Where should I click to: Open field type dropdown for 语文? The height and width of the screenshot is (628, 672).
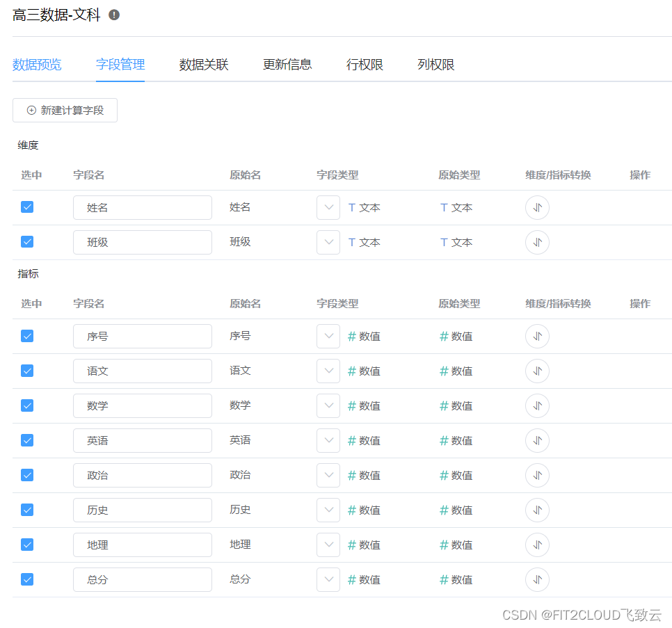click(328, 371)
